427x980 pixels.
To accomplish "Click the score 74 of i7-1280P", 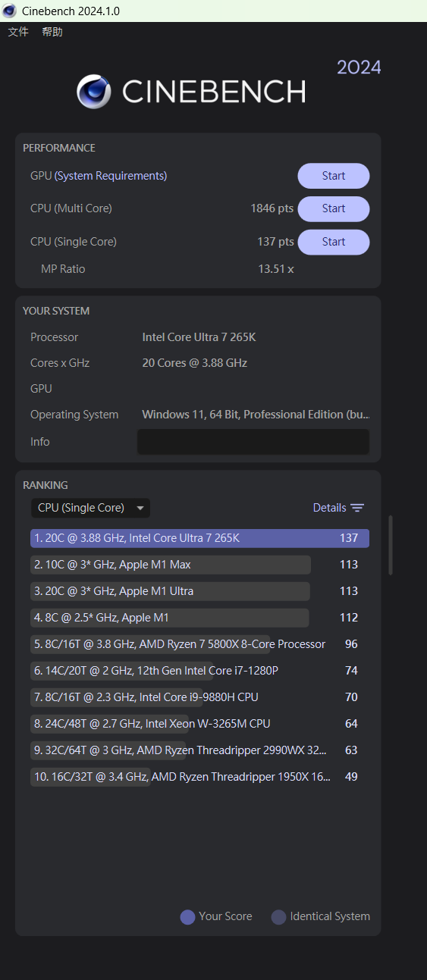I will pos(351,671).
